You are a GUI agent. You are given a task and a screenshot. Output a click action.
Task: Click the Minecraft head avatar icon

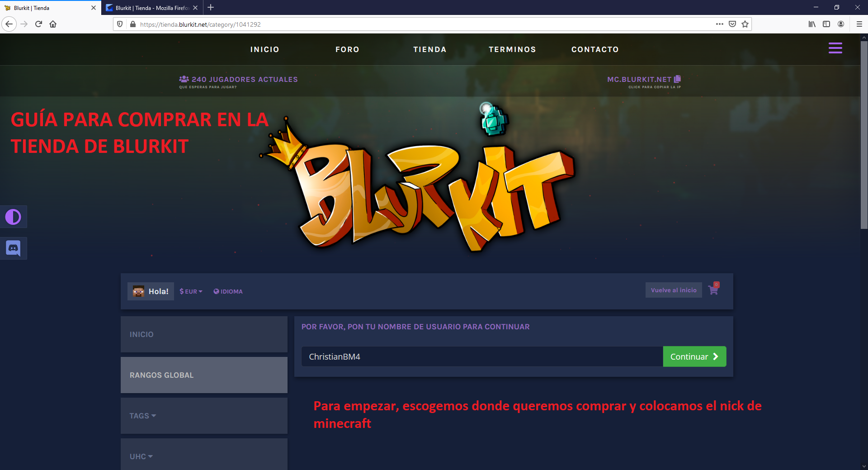(138, 291)
